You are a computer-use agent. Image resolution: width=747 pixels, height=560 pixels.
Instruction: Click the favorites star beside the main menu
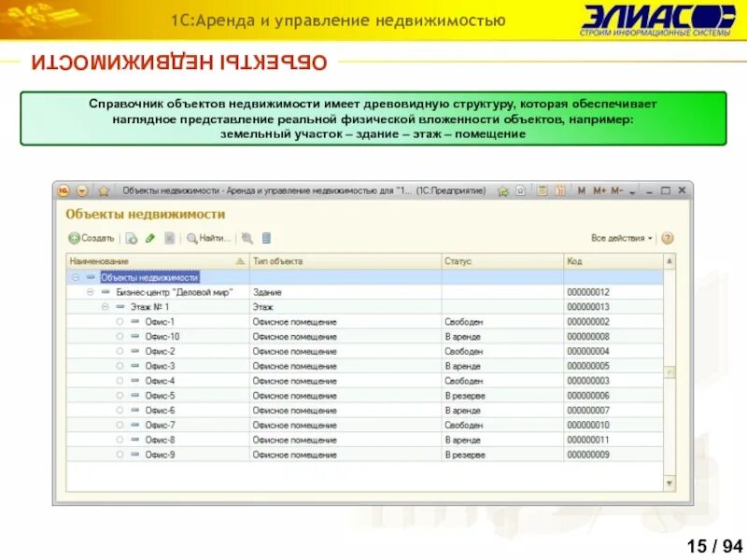coord(104,191)
